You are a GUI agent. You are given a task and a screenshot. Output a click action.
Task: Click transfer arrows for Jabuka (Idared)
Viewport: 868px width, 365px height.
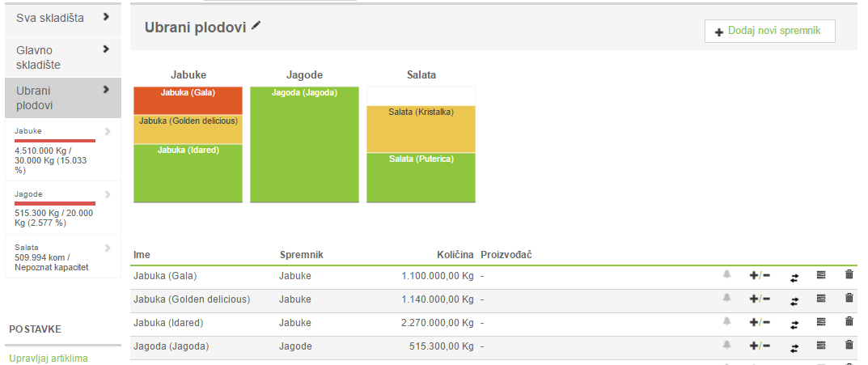click(x=794, y=323)
